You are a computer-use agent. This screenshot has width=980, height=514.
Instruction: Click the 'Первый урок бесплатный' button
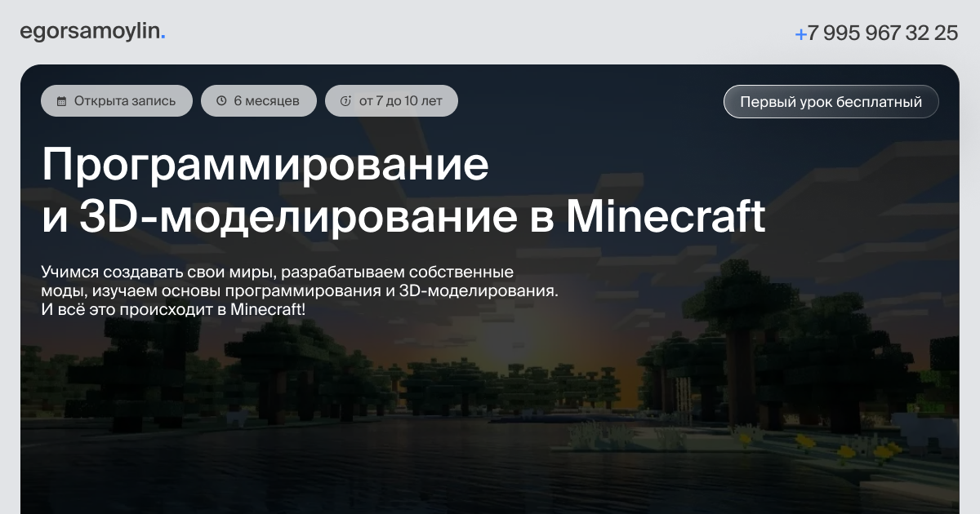(831, 102)
